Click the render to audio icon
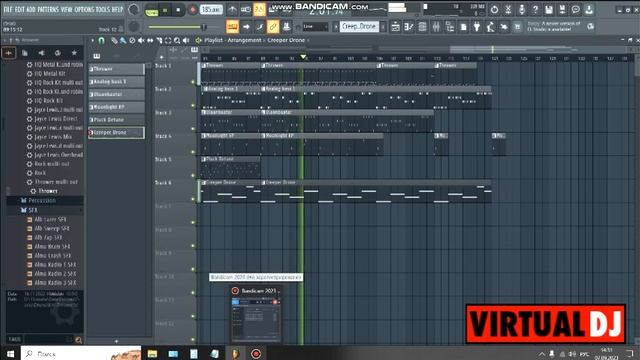The height and width of the screenshot is (360, 640). coord(562,9)
